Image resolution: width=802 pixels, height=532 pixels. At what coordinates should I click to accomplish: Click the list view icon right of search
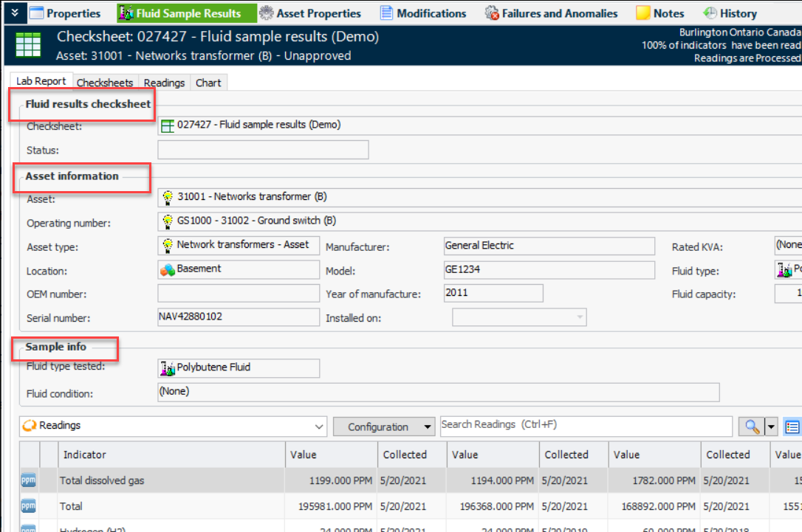click(x=792, y=426)
